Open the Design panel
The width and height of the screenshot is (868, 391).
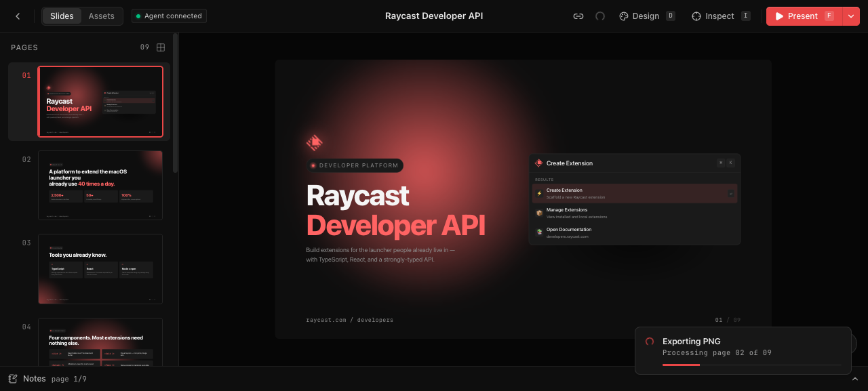click(647, 16)
